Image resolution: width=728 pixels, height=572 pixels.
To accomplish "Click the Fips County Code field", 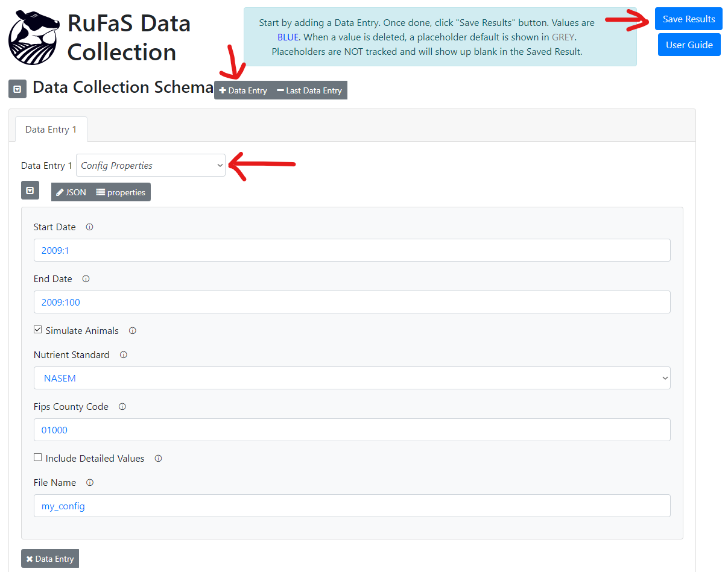I will tap(352, 430).
